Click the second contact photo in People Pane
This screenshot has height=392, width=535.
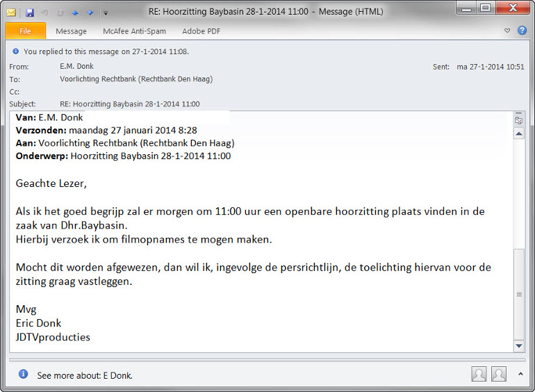(x=498, y=374)
